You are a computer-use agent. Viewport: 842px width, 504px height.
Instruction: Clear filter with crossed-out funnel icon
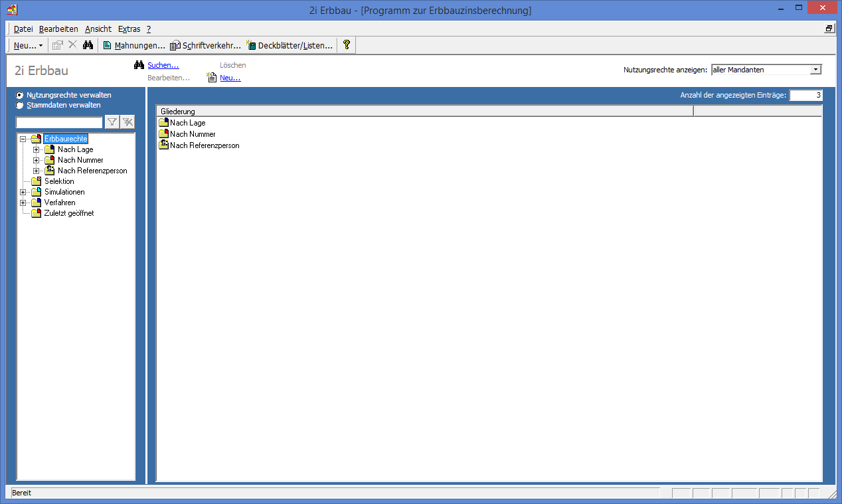click(127, 122)
